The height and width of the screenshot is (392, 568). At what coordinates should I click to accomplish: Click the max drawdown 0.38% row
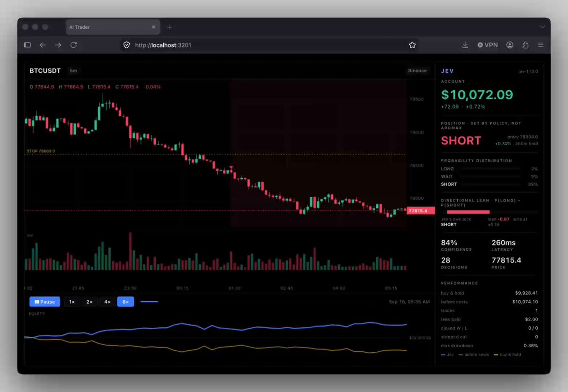tap(489, 346)
